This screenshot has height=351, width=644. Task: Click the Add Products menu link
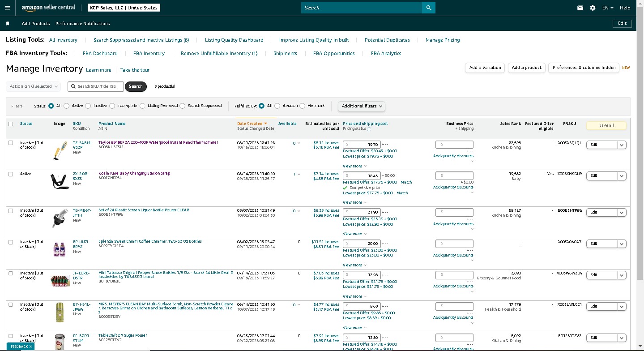coord(35,23)
